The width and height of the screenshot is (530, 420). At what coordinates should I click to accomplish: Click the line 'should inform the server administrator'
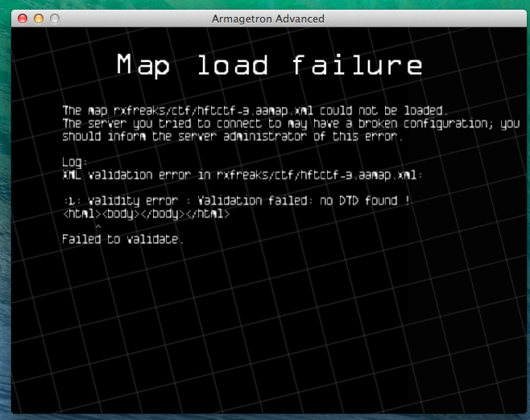(x=233, y=137)
